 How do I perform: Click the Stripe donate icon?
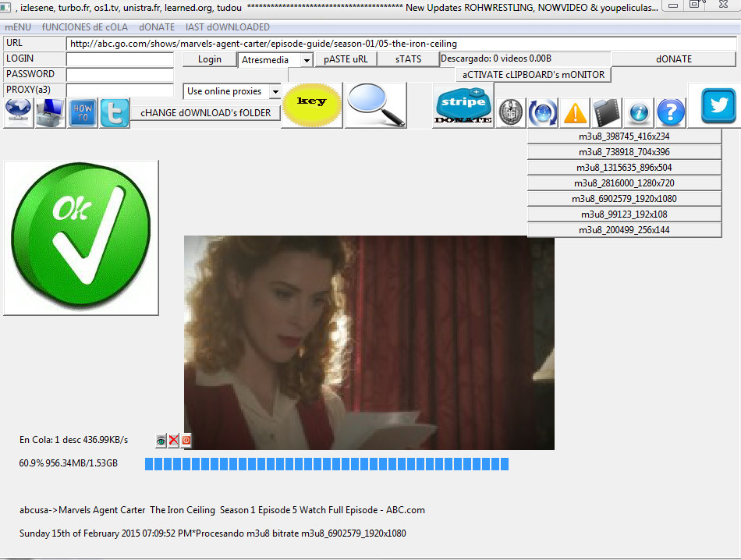click(463, 106)
